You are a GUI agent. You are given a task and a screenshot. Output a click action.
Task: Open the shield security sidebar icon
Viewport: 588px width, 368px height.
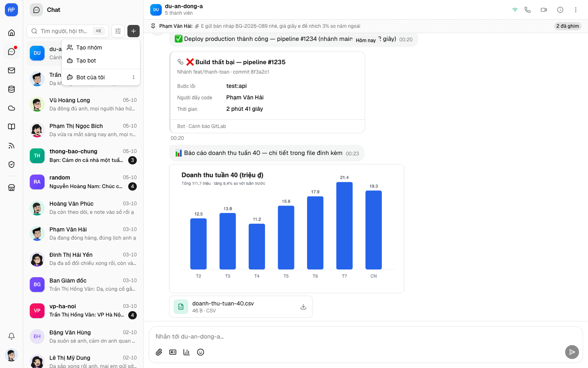coord(11,164)
